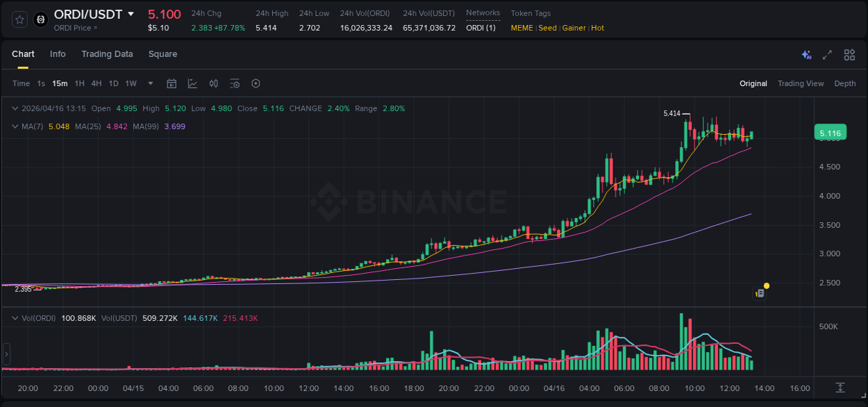Open the MEME token tag link
Image resolution: width=868 pixels, height=407 pixels.
pos(521,28)
